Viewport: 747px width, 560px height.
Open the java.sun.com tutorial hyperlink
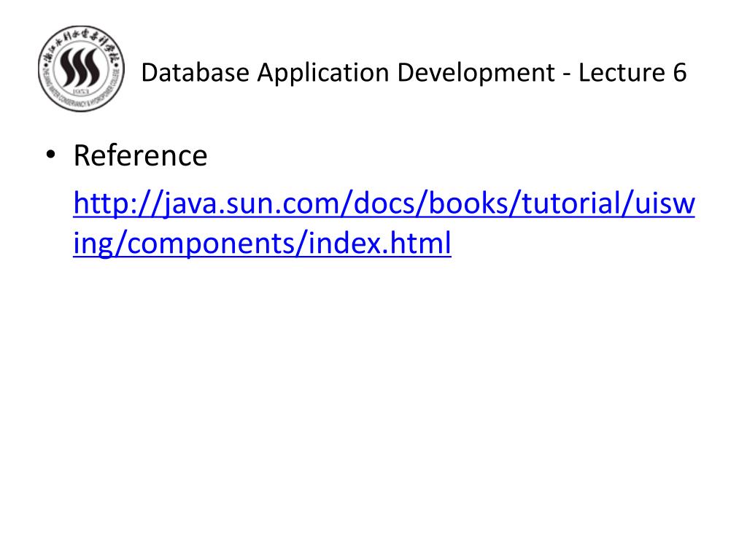tap(384, 223)
